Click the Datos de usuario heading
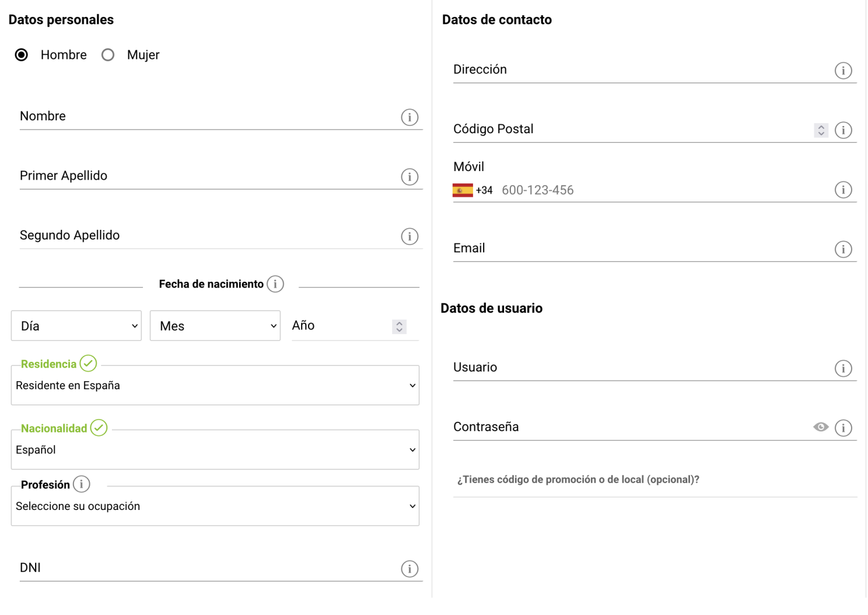This screenshot has height=615, width=868. click(x=492, y=308)
